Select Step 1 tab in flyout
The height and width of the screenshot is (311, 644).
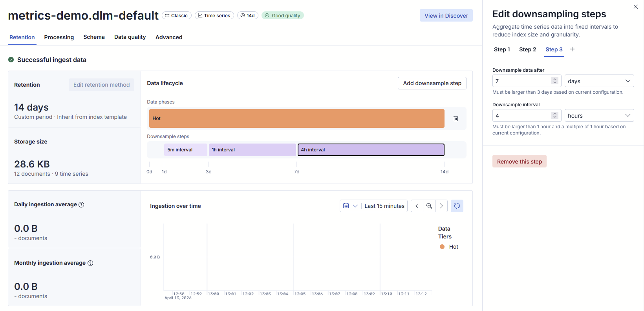(502, 49)
